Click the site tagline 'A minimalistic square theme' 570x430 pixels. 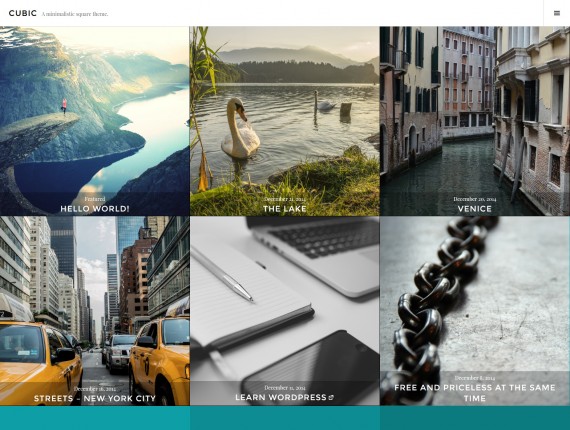(75, 14)
